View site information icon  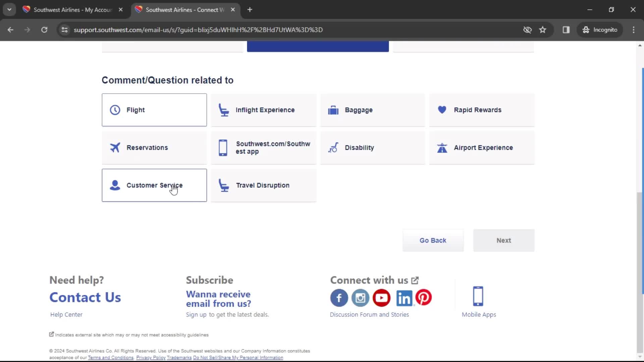tap(65, 30)
